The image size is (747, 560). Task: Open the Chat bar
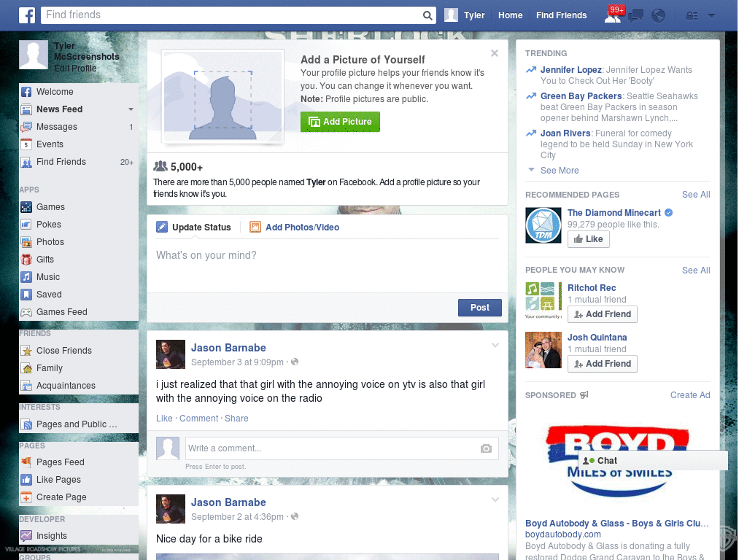[653, 461]
